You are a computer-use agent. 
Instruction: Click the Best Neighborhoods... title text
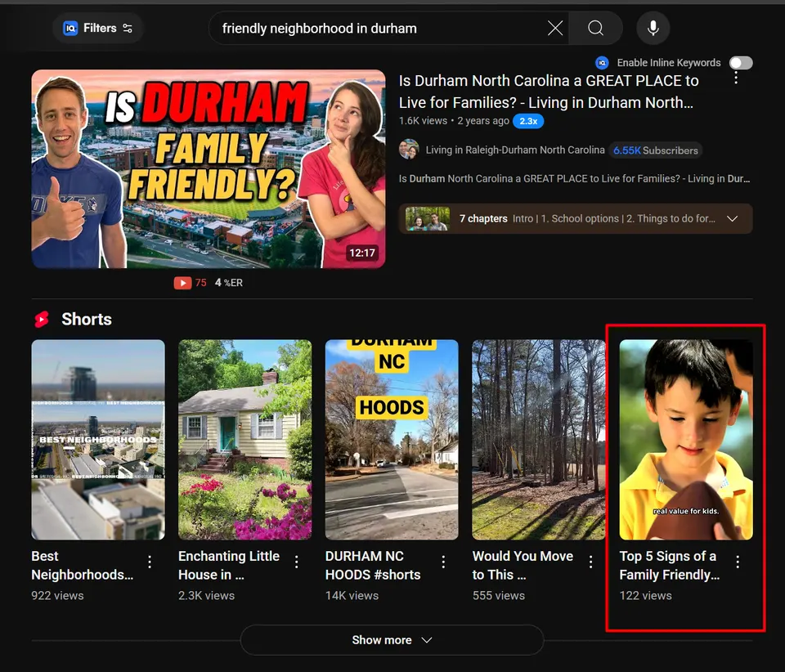[82, 566]
